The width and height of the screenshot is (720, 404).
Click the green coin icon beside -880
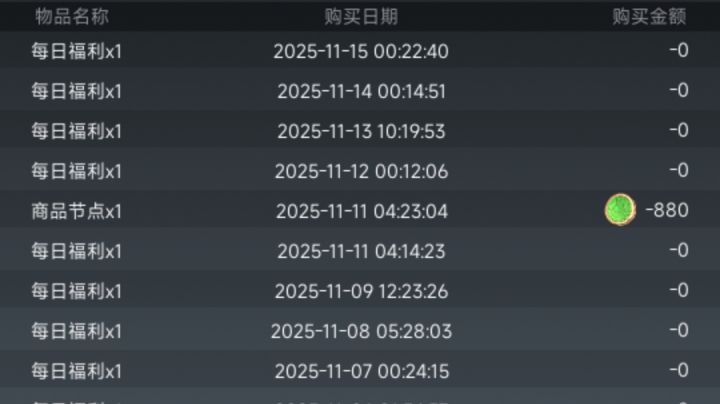620,210
